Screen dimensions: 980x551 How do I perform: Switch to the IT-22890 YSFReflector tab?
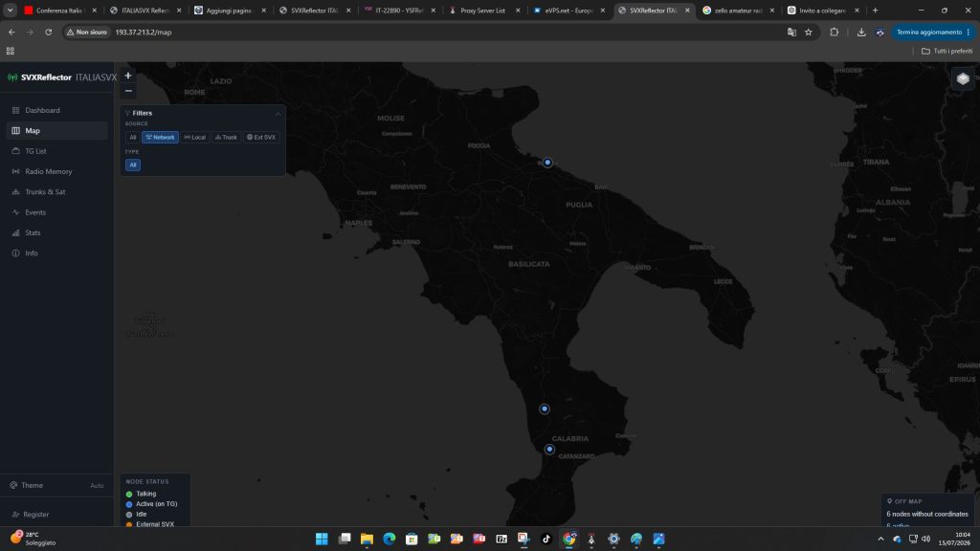click(399, 11)
